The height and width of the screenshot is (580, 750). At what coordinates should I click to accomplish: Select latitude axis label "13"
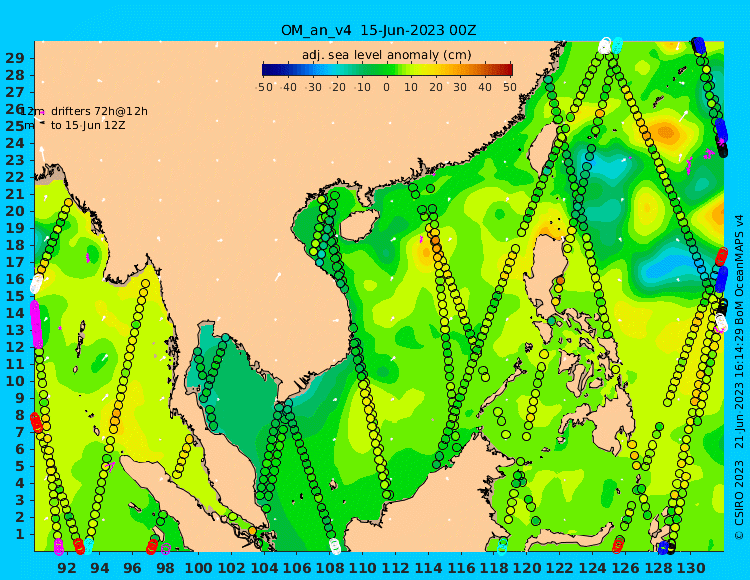tap(14, 330)
